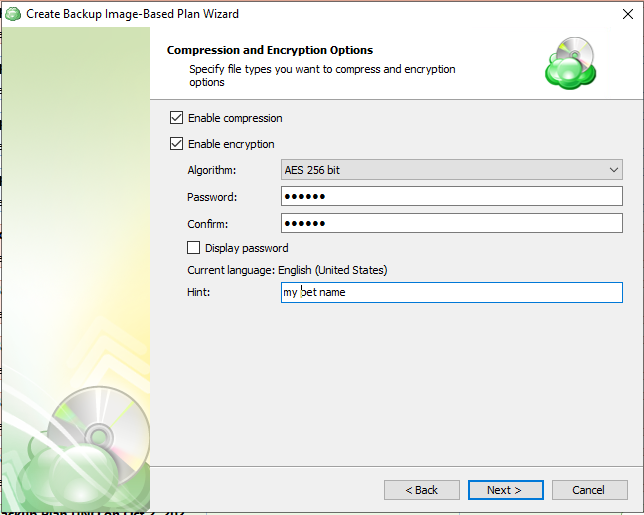Click the Current language English text
Screen dimensions: 644x515
(x=287, y=270)
